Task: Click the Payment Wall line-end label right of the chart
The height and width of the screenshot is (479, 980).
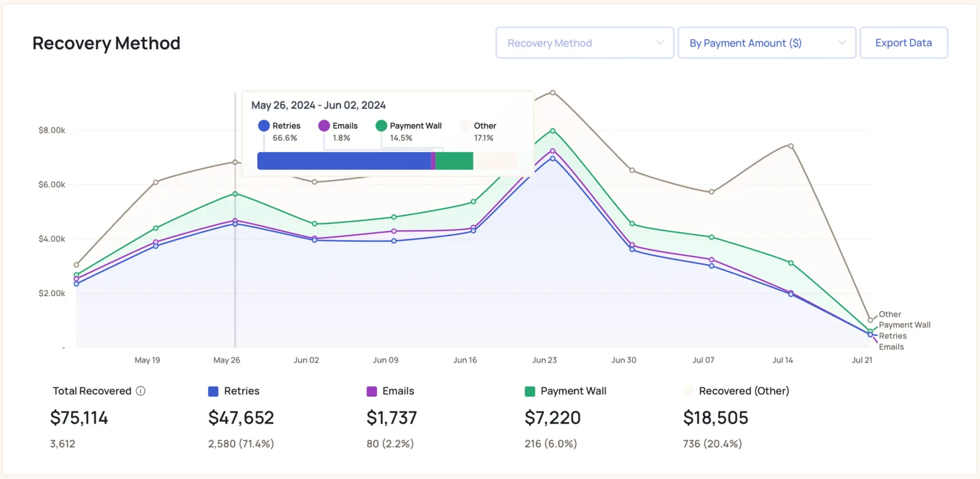Action: click(x=905, y=325)
